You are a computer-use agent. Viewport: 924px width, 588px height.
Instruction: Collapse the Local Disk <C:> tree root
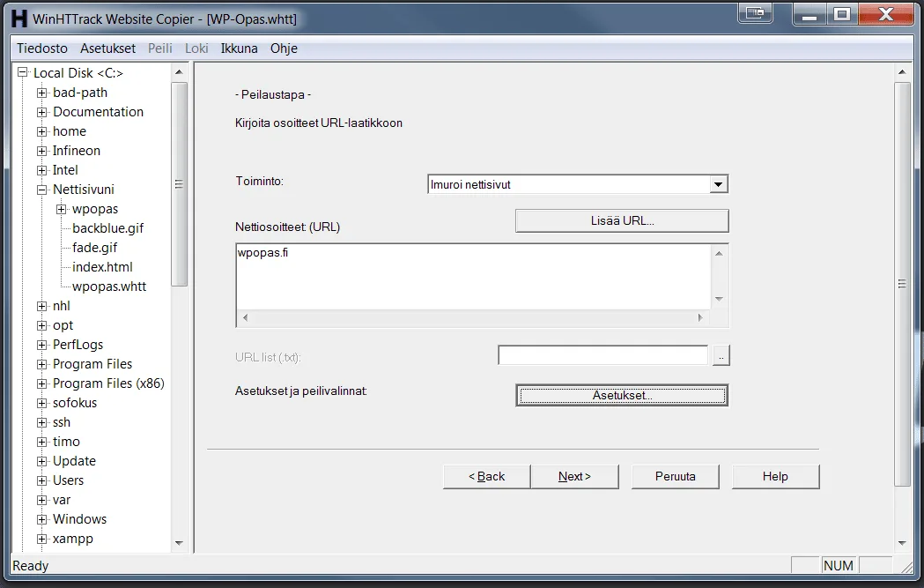[x=22, y=72]
